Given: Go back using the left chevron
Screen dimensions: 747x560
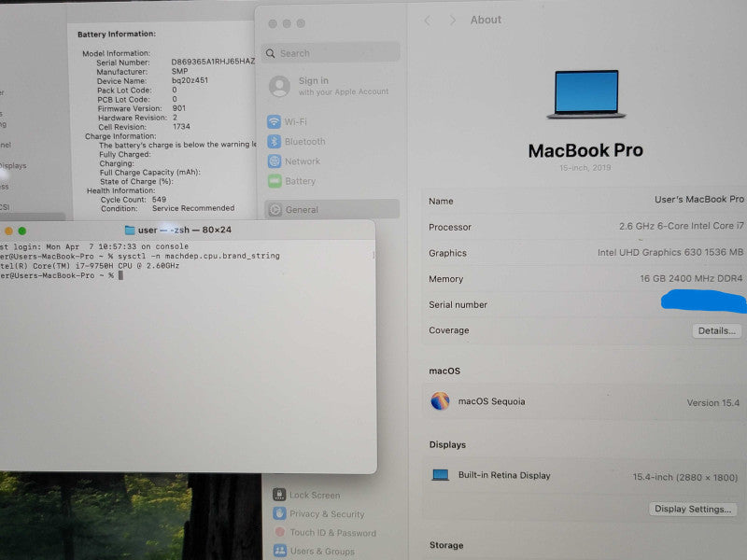Looking at the screenshot, I should tap(428, 21).
